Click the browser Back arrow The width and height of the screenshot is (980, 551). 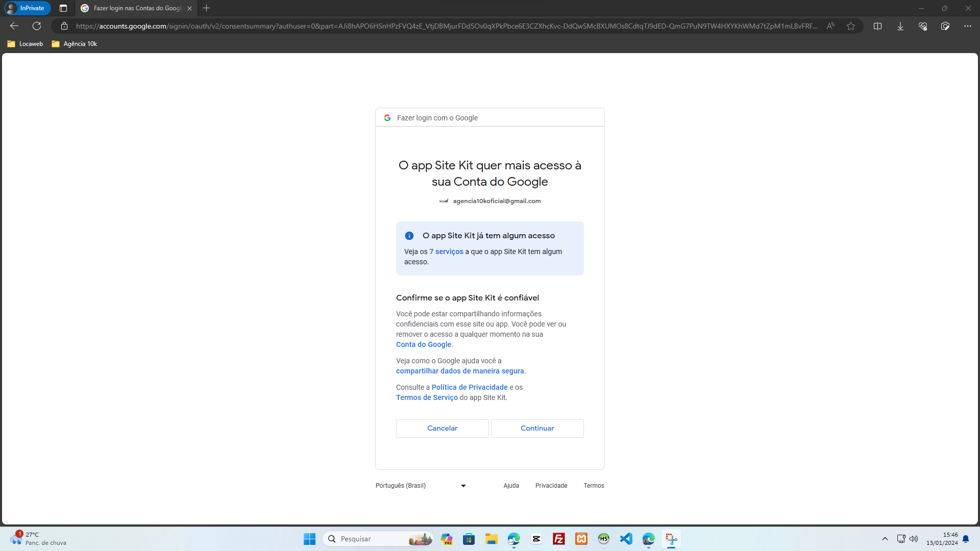coord(14,26)
